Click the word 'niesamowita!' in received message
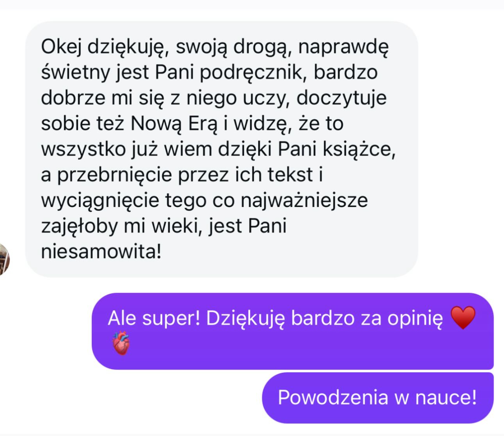Viewport: 504px width, 436px height. (x=101, y=251)
